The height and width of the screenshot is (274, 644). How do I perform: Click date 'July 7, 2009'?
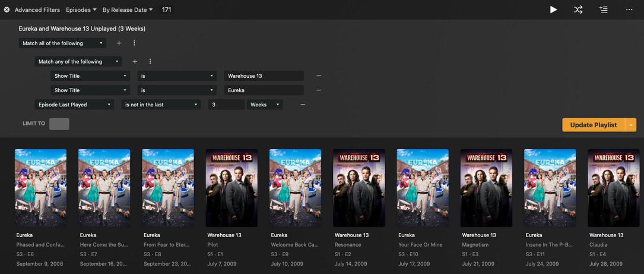[x=222, y=264]
